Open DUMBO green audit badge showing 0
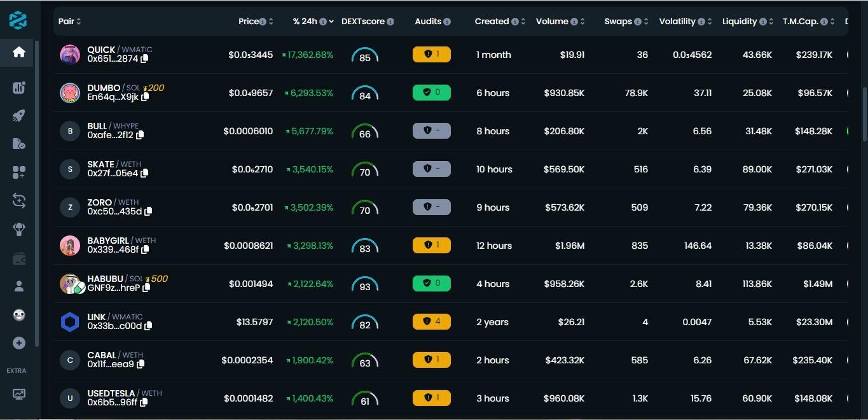The width and height of the screenshot is (868, 420). (x=432, y=92)
